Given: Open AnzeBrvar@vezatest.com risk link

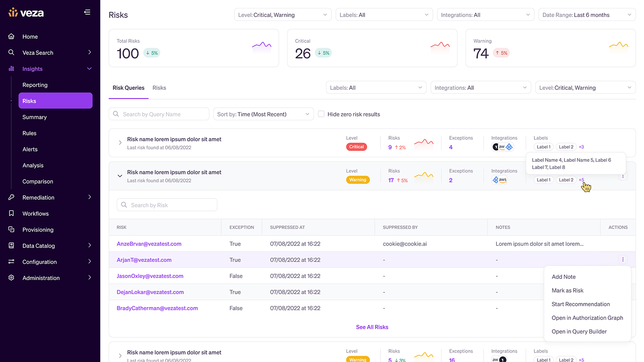Looking at the screenshot, I should click(x=149, y=244).
